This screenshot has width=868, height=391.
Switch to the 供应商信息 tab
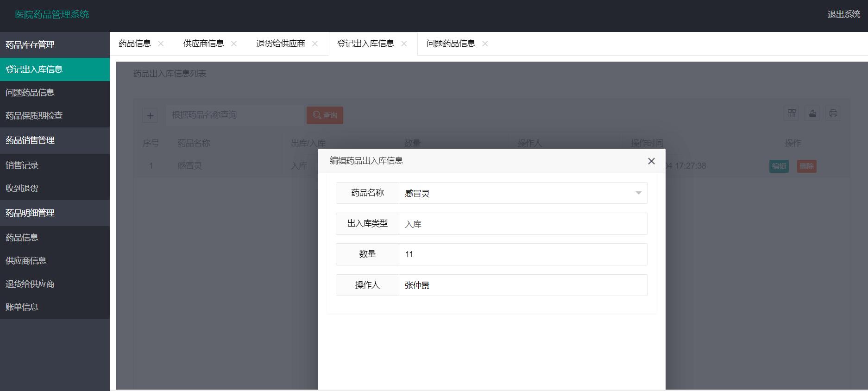204,44
